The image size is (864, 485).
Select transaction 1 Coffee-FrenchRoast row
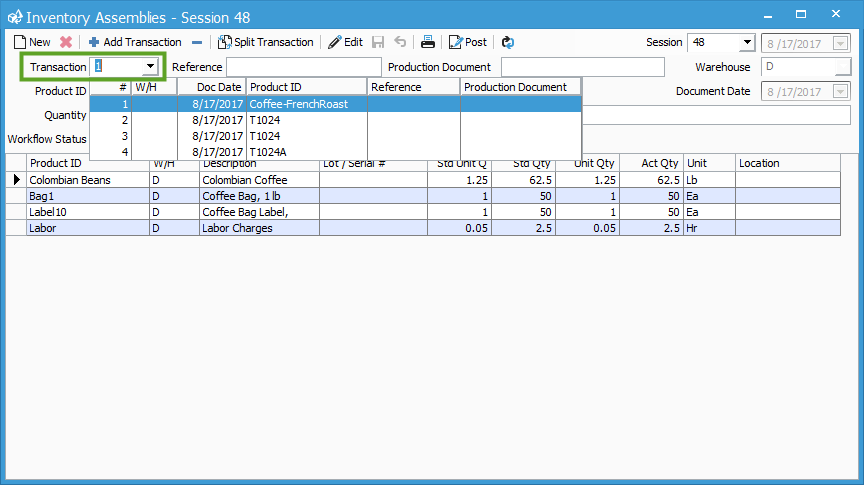pos(336,104)
